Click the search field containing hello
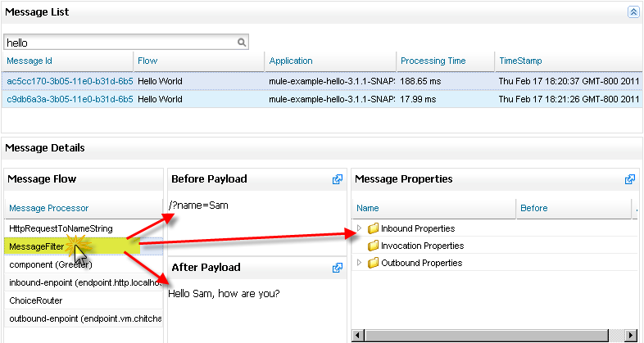Image resolution: width=644 pixels, height=343 pixels. tap(119, 42)
